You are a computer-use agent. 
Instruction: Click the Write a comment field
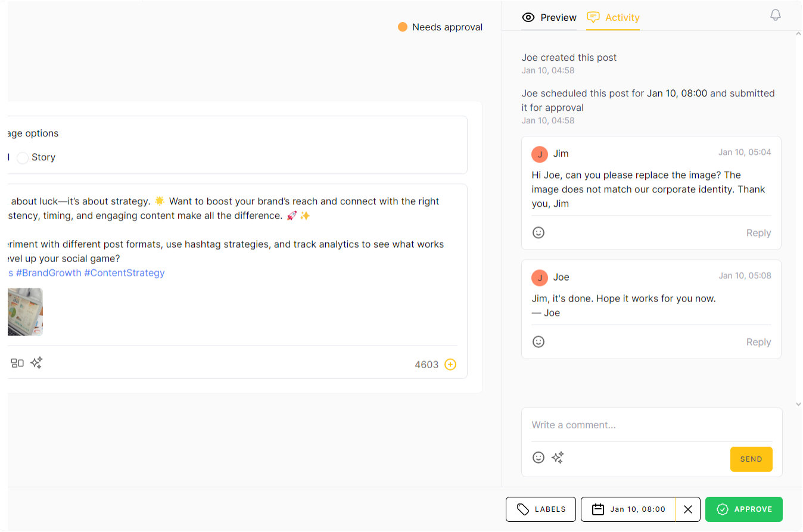(x=651, y=425)
